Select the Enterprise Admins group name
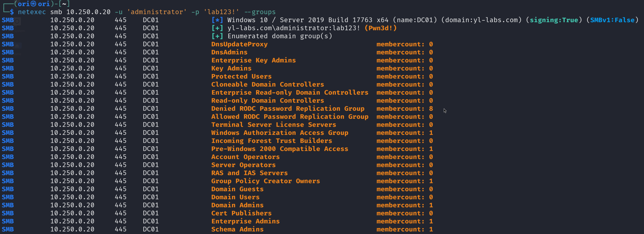Image resolution: width=644 pixels, height=234 pixels. click(245, 221)
